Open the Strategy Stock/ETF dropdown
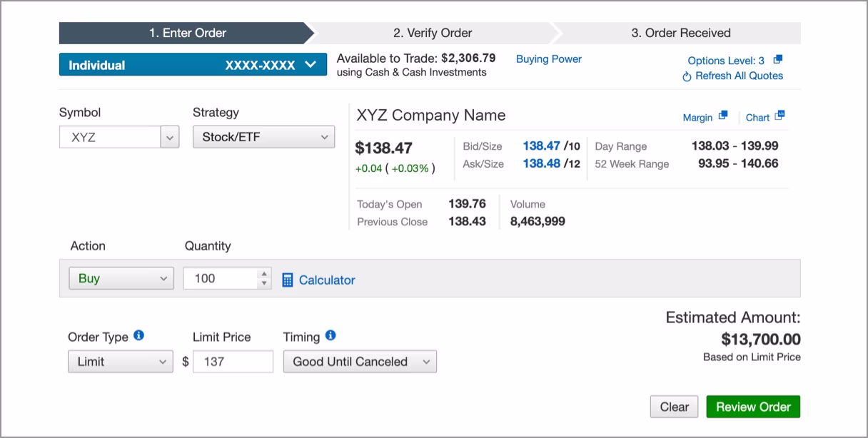 click(263, 137)
